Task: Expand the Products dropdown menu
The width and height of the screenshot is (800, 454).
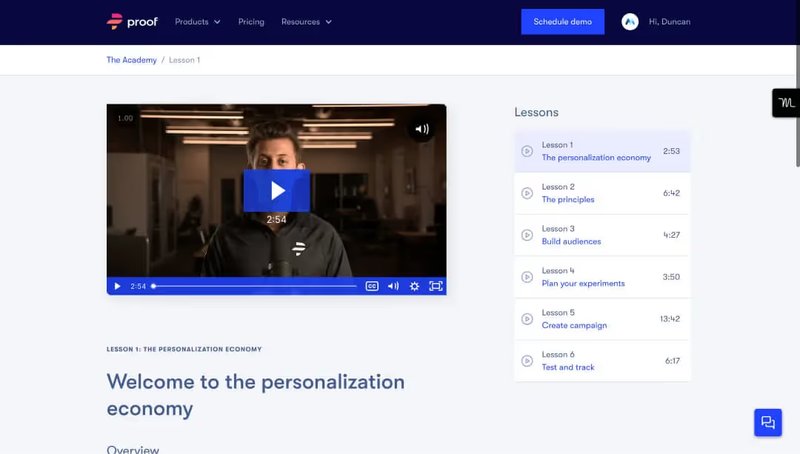Action: [197, 21]
